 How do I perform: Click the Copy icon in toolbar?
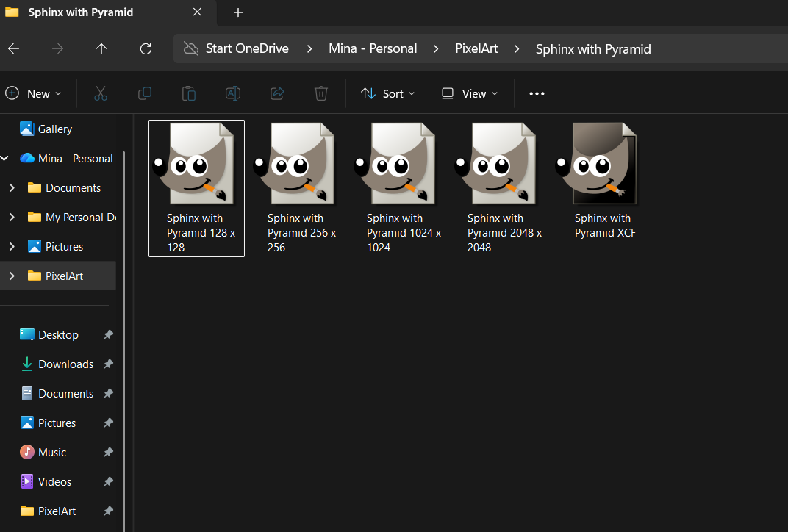145,93
